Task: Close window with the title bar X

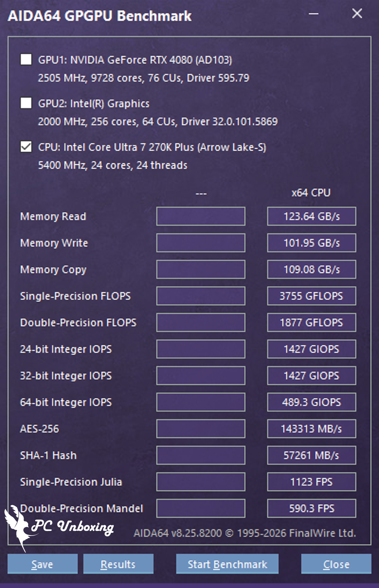Action: (357, 14)
